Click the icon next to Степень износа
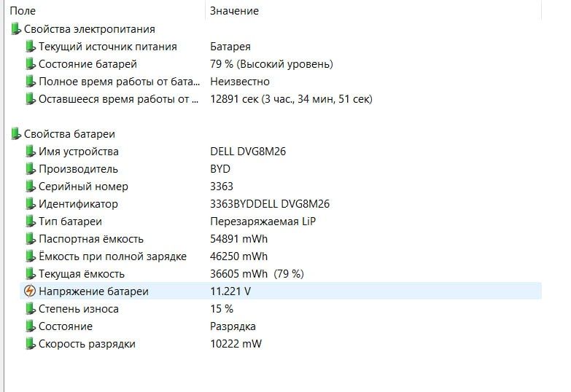 click(30, 309)
